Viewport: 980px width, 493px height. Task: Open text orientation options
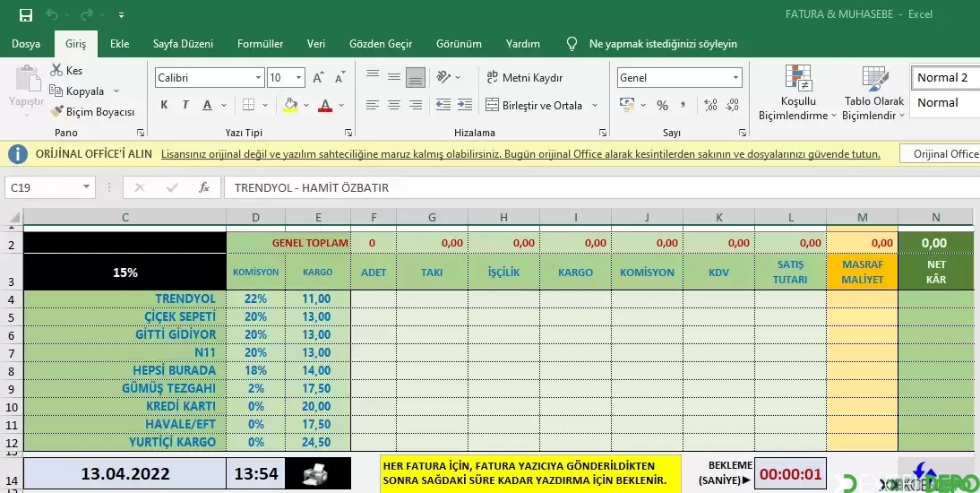448,77
